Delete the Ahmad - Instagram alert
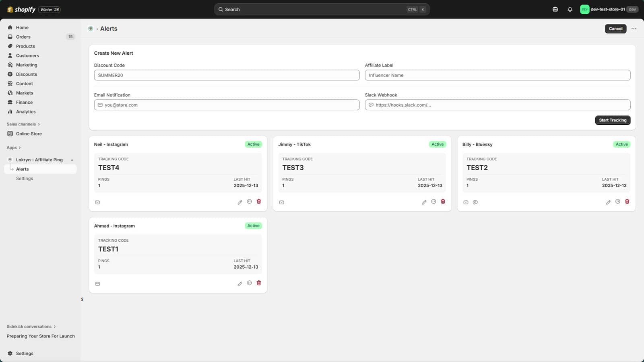This screenshot has width=644, height=362. pyautogui.click(x=259, y=283)
